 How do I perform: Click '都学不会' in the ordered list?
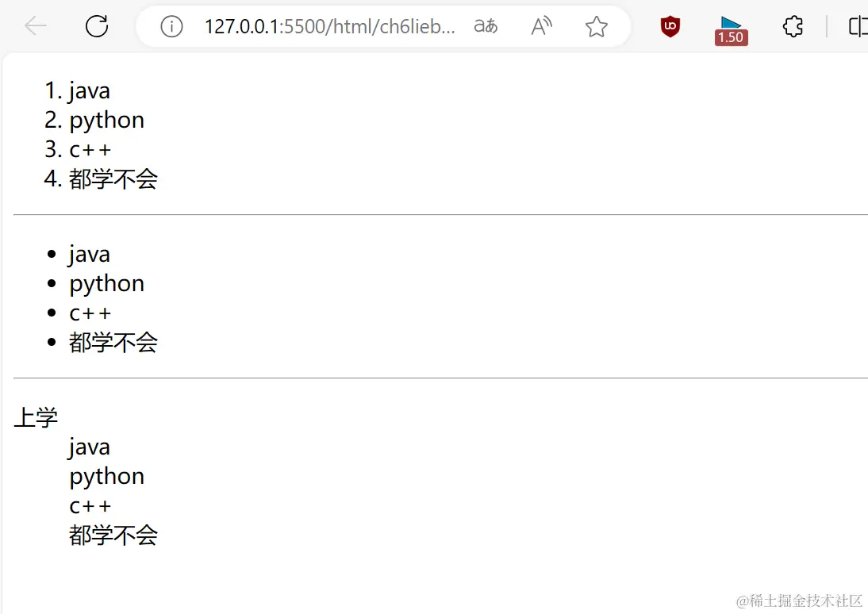point(113,178)
